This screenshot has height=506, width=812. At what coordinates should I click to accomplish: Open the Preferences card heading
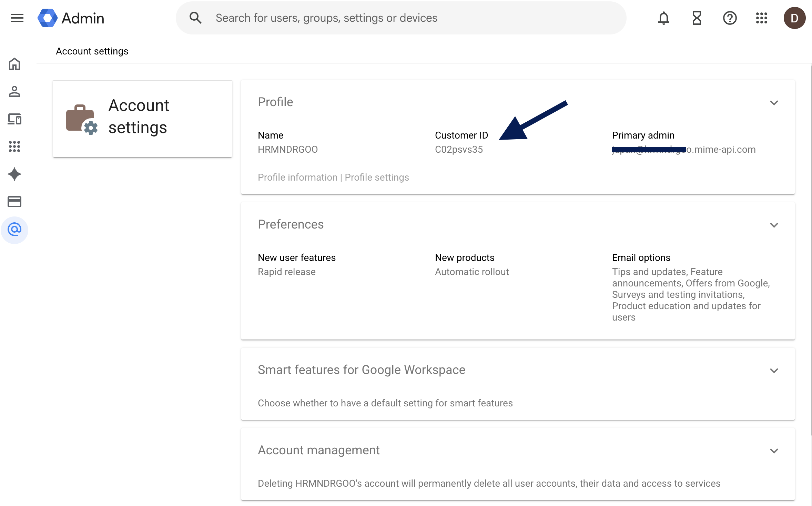coord(291,224)
